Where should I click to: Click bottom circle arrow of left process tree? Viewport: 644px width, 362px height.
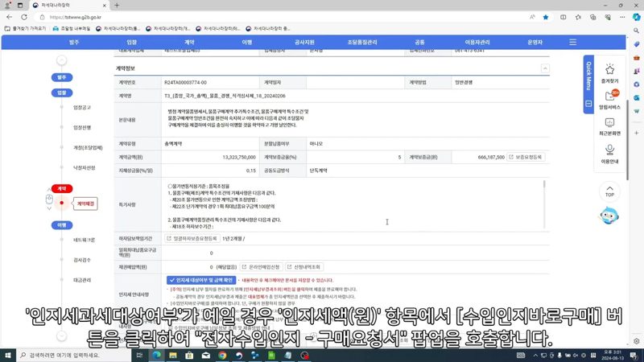(62, 336)
